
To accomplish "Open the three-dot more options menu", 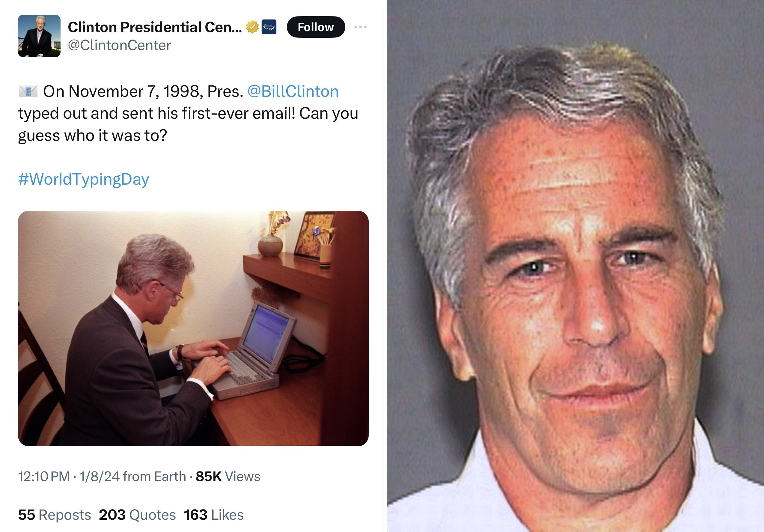I will click(x=361, y=27).
